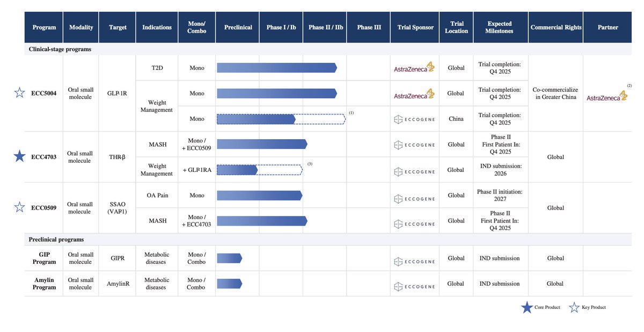Click the Program column header

click(44, 27)
